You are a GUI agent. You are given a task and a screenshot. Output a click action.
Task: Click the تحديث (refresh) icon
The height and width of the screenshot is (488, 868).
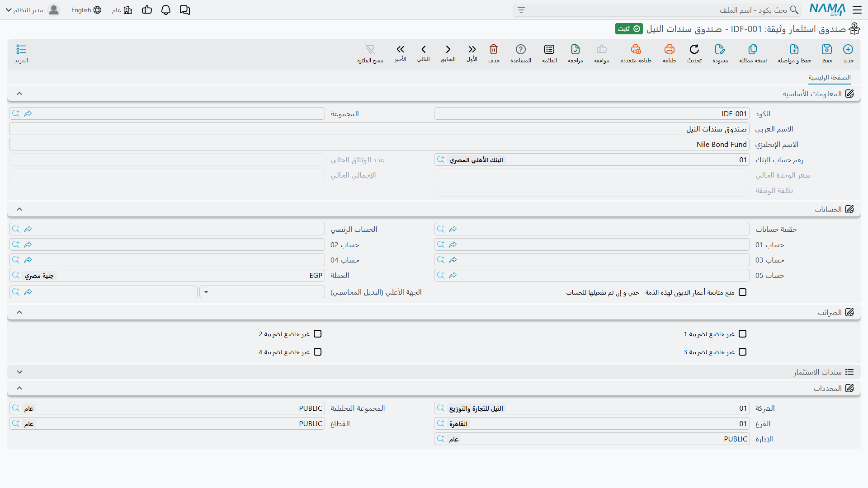(x=694, y=49)
